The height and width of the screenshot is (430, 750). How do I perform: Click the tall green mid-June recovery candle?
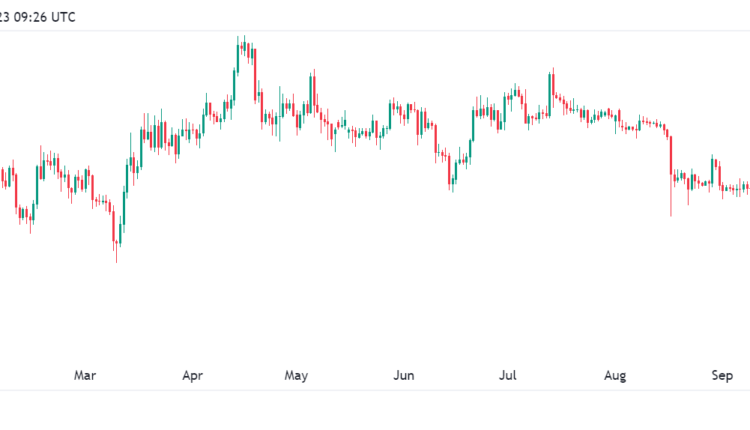[x=471, y=126]
